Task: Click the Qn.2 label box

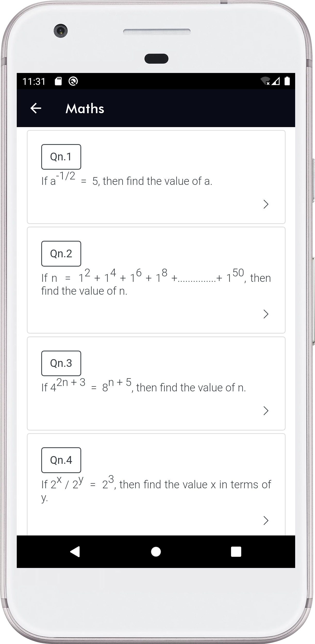Action: 61,254
